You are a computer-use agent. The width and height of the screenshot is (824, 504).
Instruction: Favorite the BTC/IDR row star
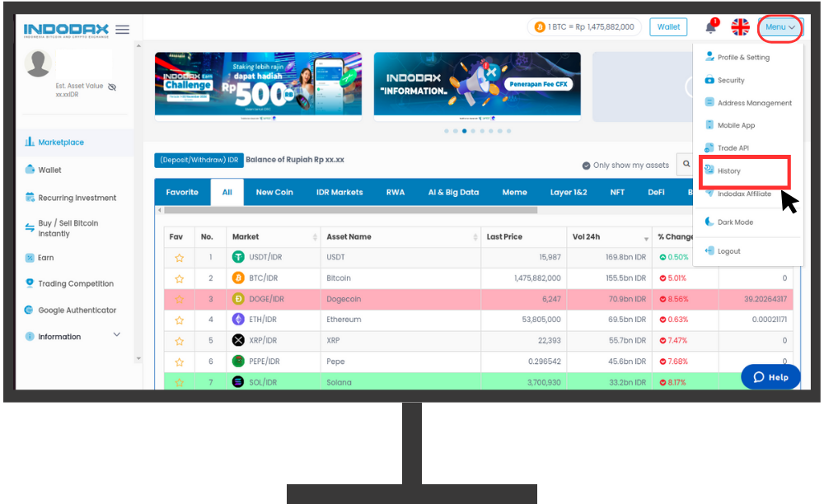tap(179, 279)
